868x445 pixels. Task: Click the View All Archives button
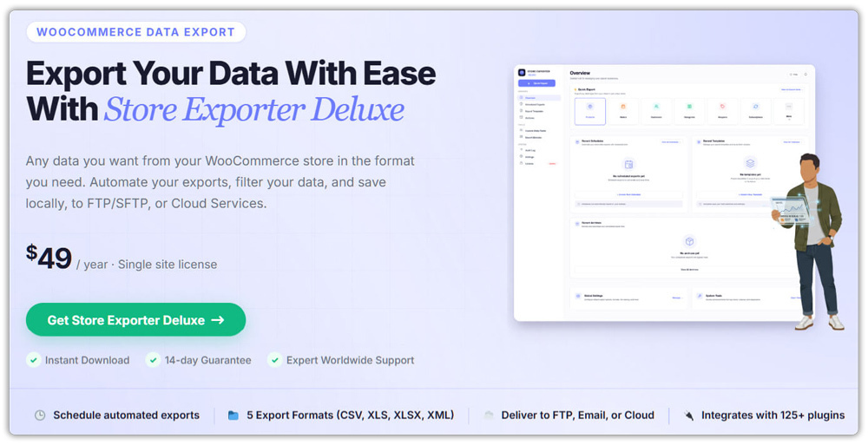pos(689,270)
